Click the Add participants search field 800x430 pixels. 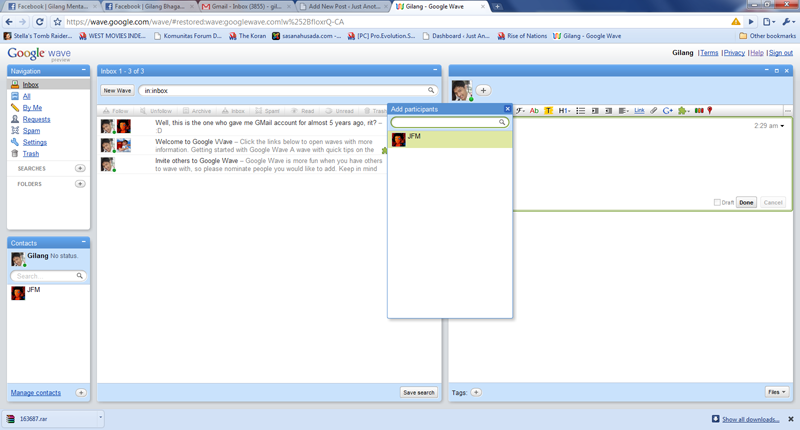point(446,122)
